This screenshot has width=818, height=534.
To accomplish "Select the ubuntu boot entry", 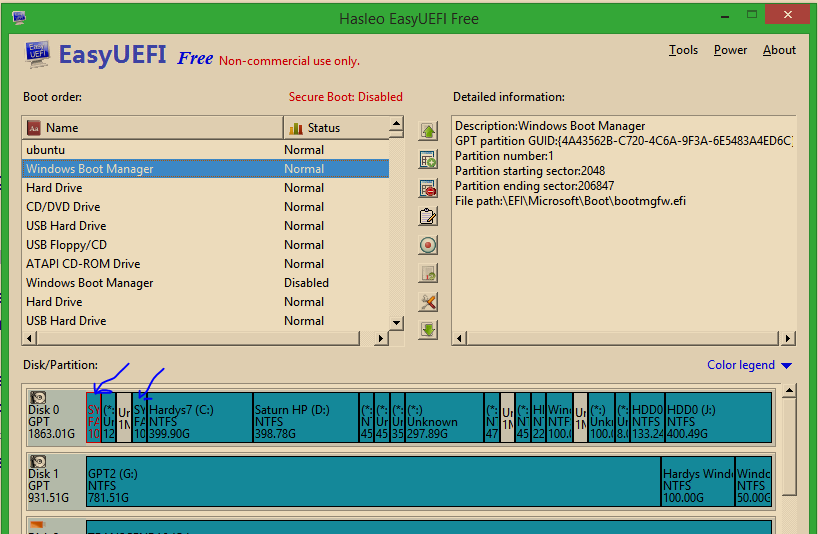I will pos(206,150).
